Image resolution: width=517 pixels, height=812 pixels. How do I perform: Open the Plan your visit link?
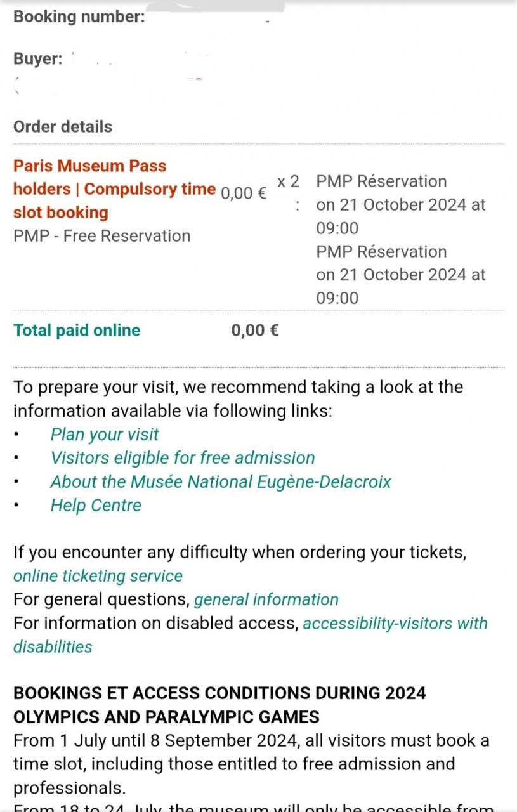pos(105,435)
